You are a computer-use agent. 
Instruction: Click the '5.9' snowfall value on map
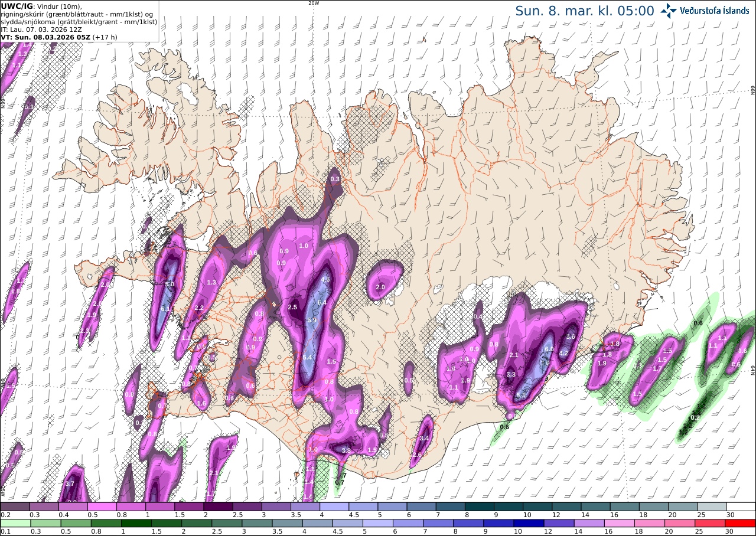point(312,320)
